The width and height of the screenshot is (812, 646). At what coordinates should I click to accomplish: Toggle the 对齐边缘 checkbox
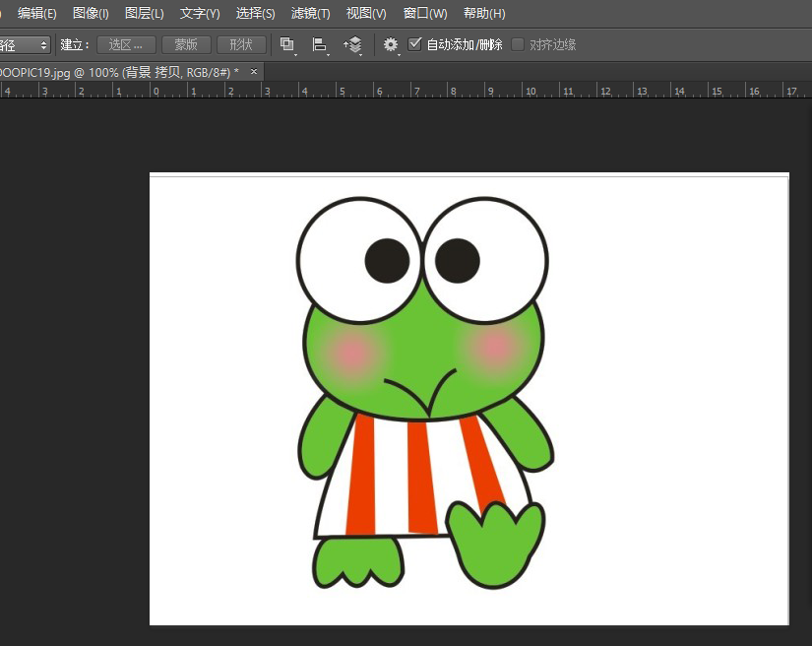click(518, 44)
